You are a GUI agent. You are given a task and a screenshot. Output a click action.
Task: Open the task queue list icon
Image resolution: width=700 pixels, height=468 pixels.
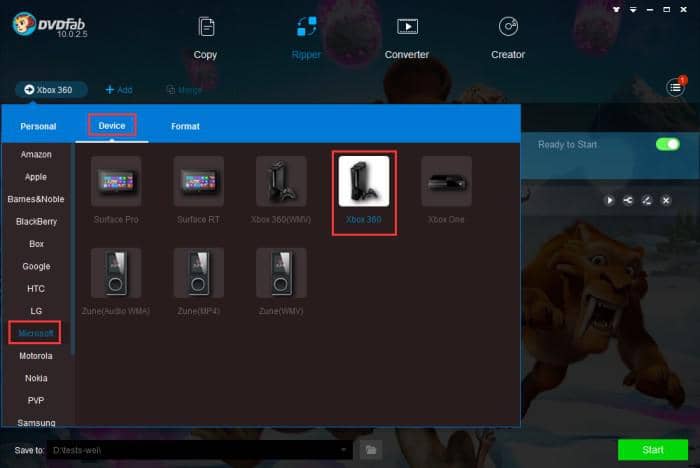676,88
